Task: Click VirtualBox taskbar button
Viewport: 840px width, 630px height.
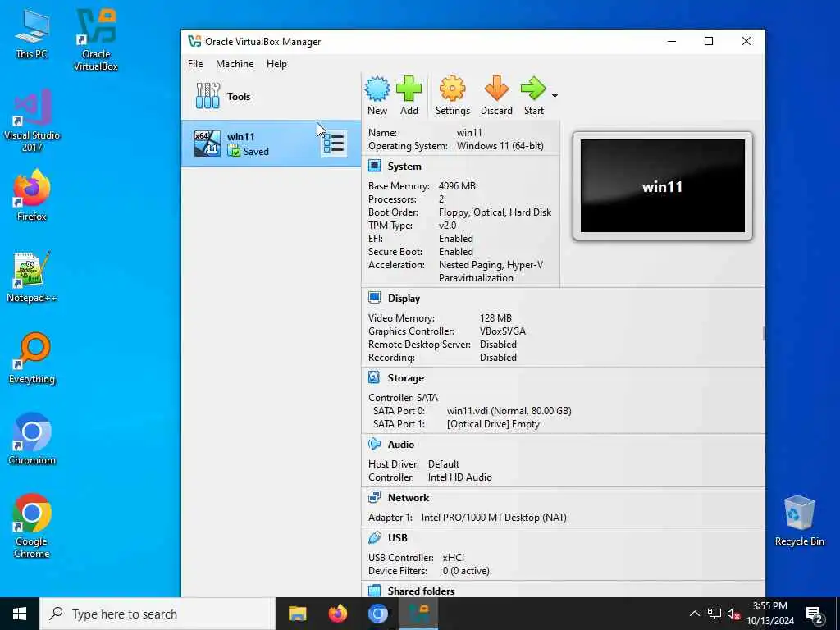Action: 418,614
